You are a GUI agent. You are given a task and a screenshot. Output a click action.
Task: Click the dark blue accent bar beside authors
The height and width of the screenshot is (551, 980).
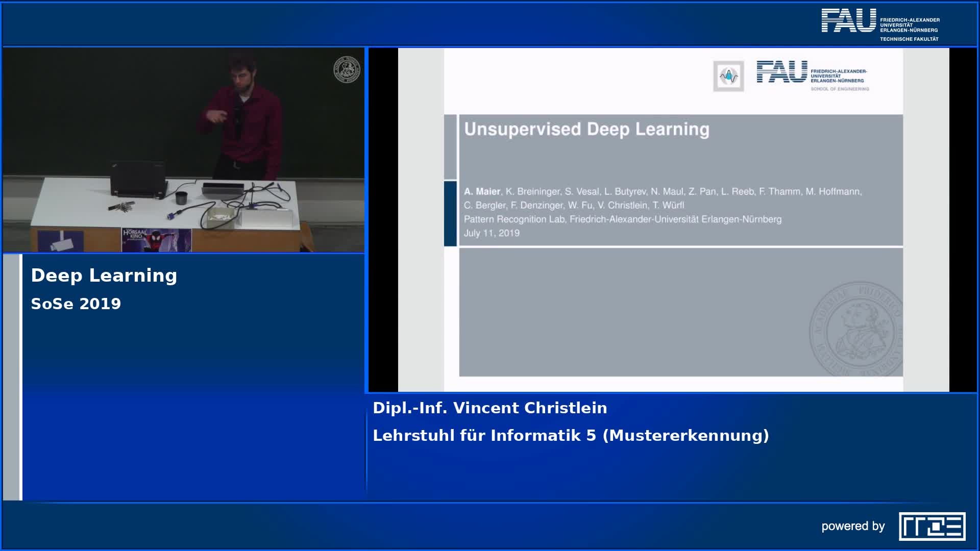(450, 213)
